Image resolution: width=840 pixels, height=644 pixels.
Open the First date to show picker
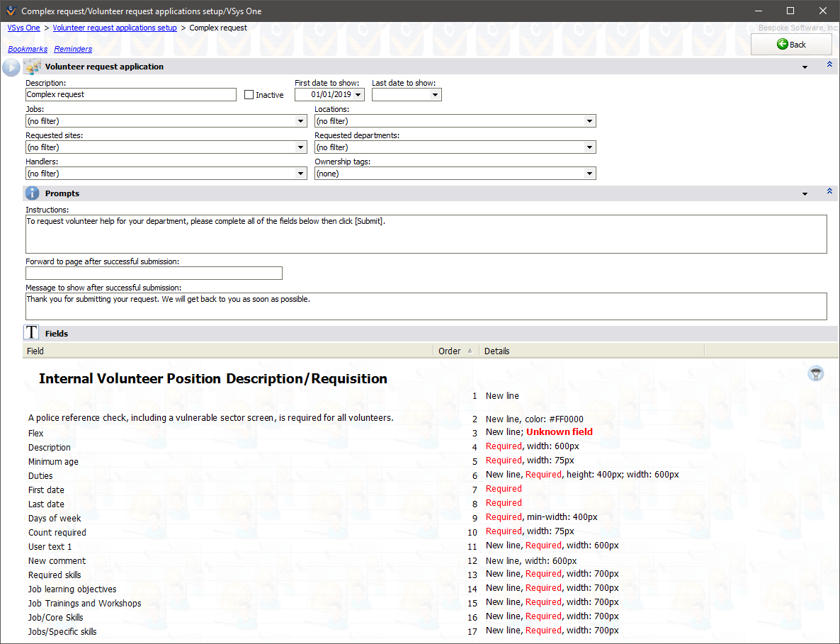(x=358, y=95)
